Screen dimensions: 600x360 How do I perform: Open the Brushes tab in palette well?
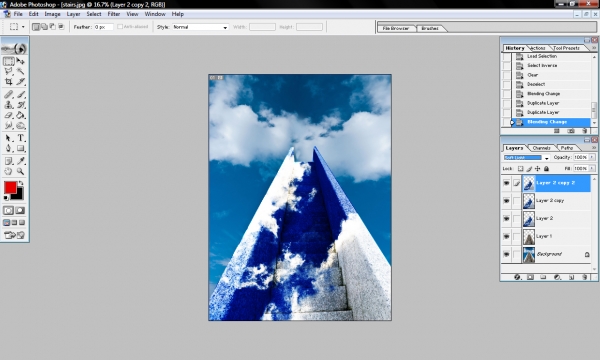pos(430,28)
